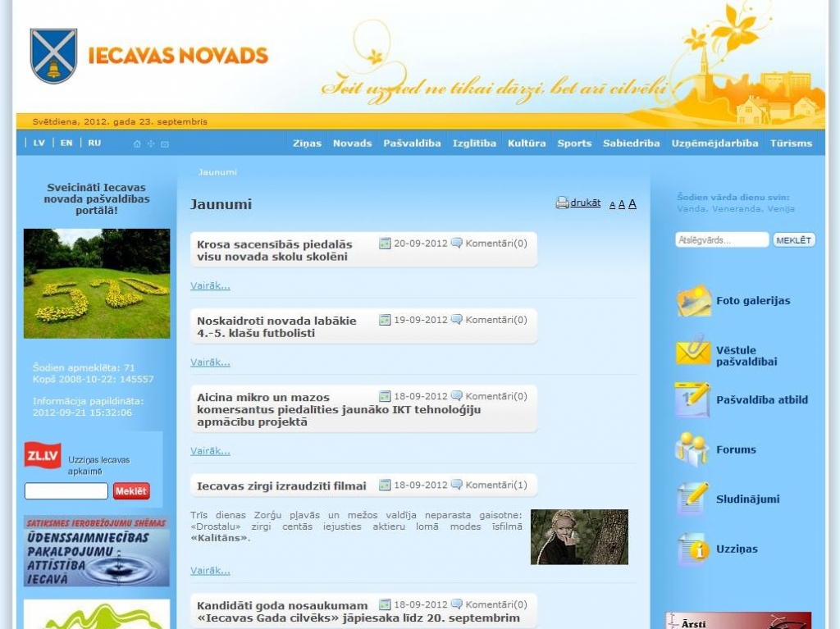Click the Sludinājumi notepad icon
The width and height of the screenshot is (840, 629).
pos(693,499)
